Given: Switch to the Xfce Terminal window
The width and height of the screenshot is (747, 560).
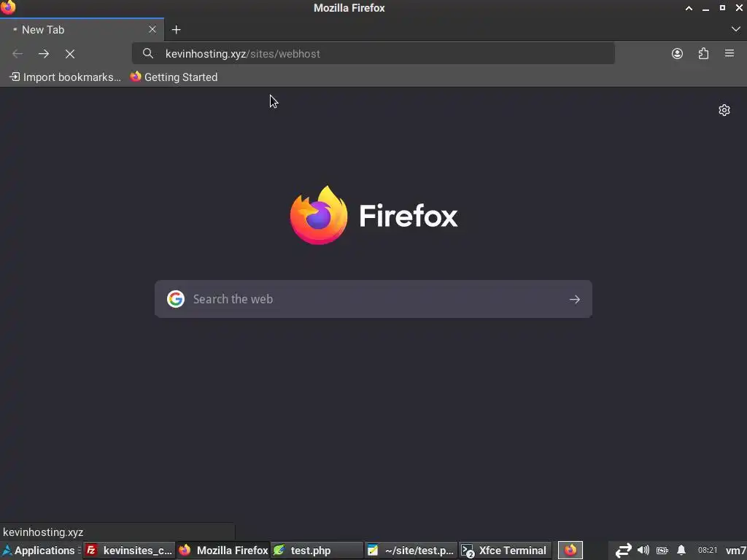Looking at the screenshot, I should click(x=505, y=551).
